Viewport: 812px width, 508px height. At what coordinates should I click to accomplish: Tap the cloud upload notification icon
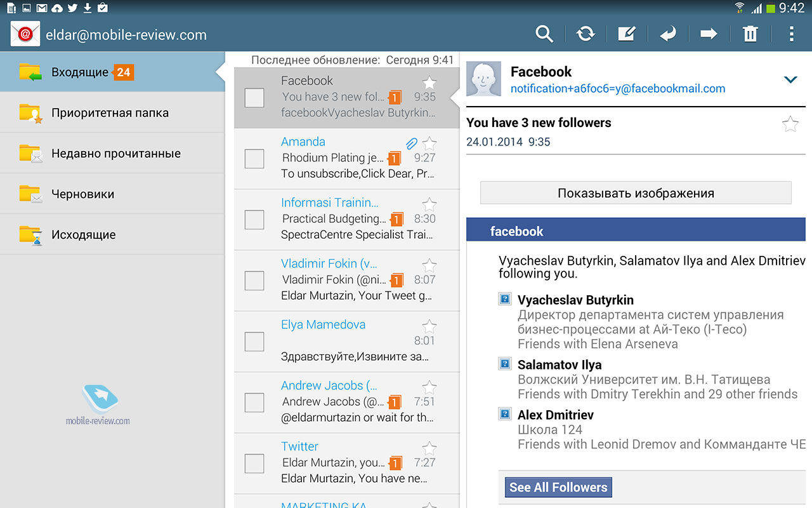pos(57,8)
